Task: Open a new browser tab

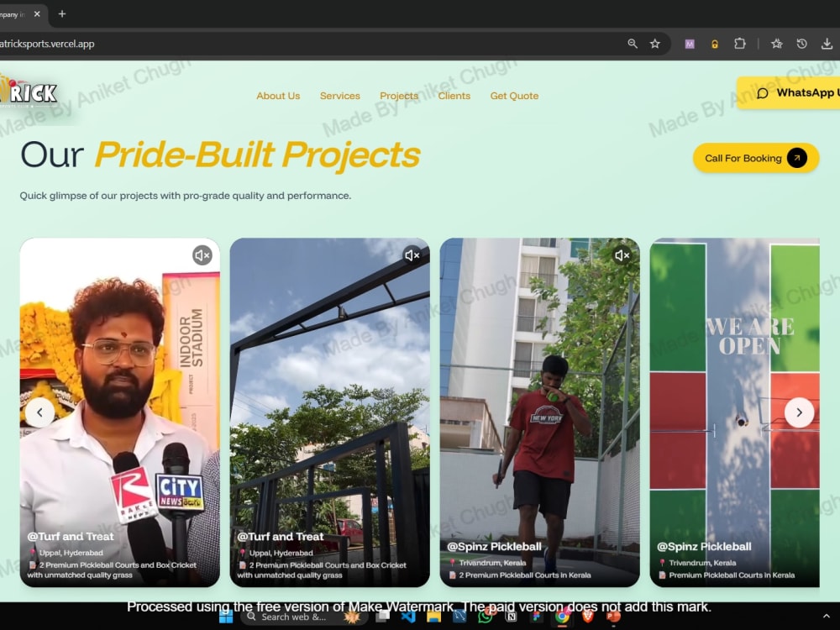Action: 62,14
